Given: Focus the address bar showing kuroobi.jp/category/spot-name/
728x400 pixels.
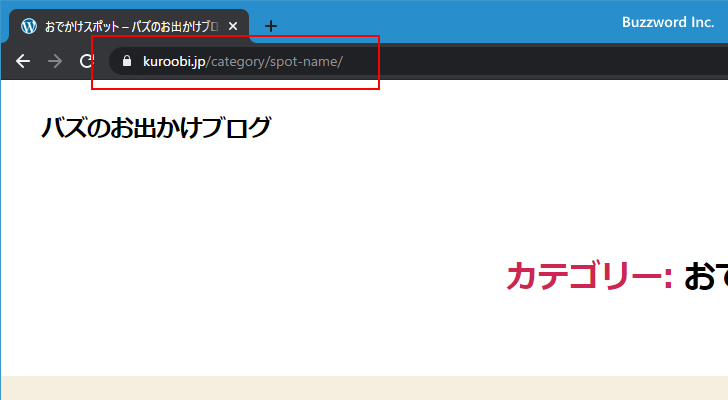Looking at the screenshot, I should (x=418, y=61).
